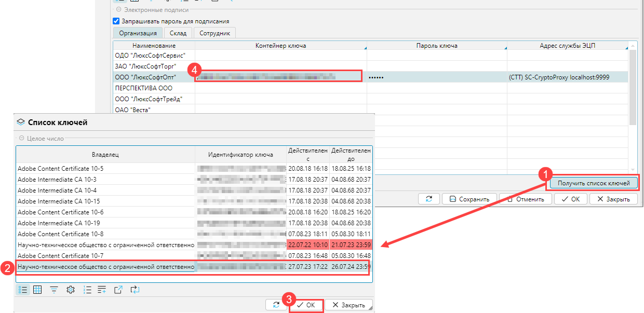
Task: Select the expired red-highlighted key row
Action: (156, 244)
